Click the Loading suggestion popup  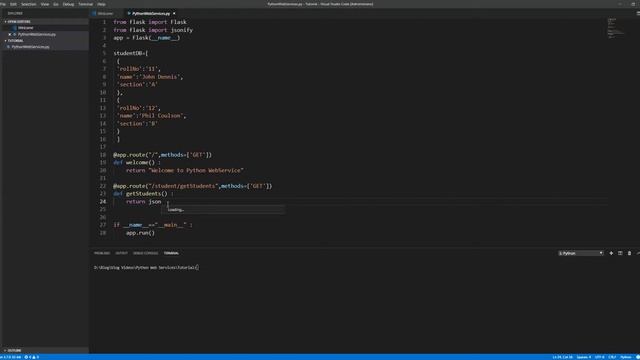(222, 210)
